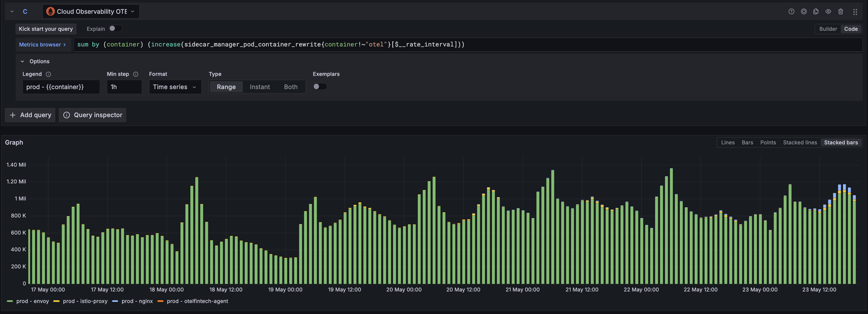The image size is (868, 314).
Task: Delete query C with trash icon
Action: pyautogui.click(x=840, y=12)
